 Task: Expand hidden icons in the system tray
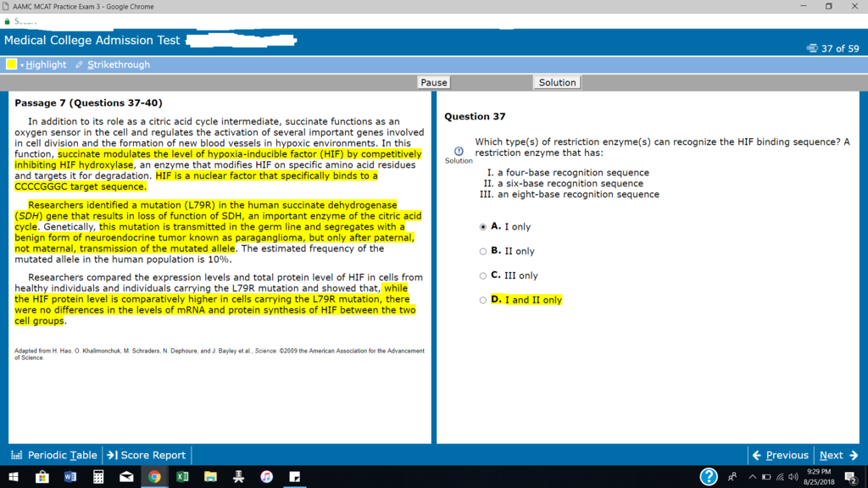pos(752,476)
